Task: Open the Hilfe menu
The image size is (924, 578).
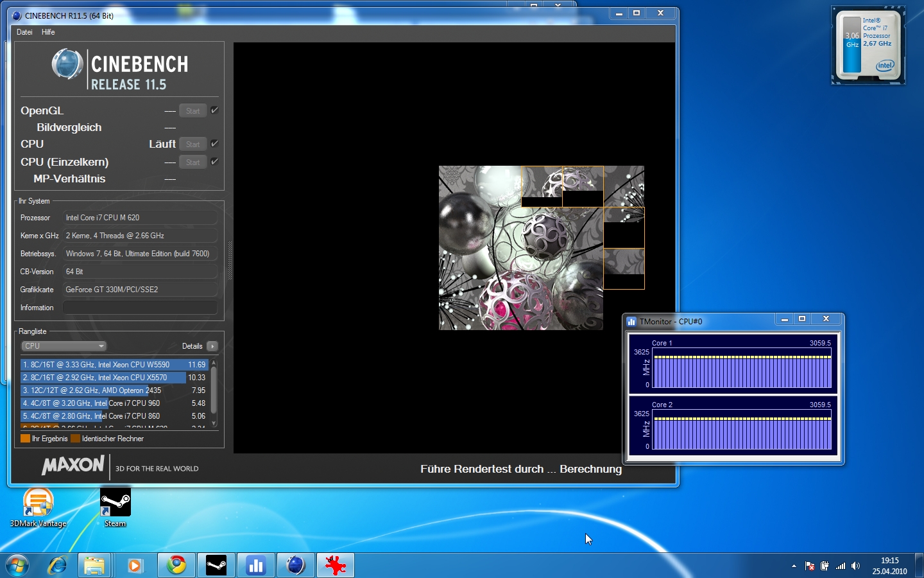Action: [48, 32]
